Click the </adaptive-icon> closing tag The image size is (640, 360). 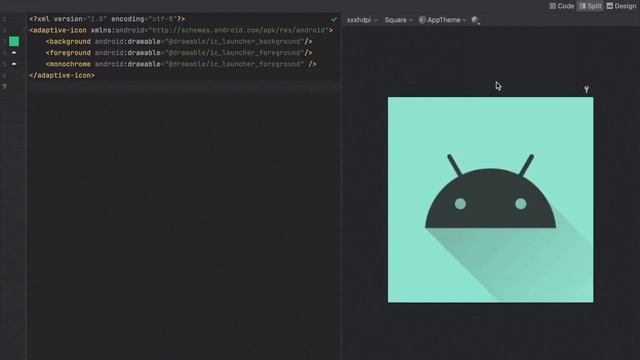(62, 76)
